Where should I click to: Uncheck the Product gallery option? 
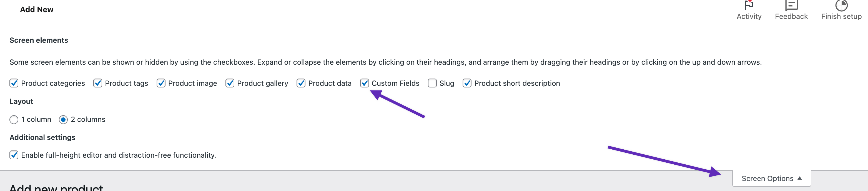pos(230,83)
